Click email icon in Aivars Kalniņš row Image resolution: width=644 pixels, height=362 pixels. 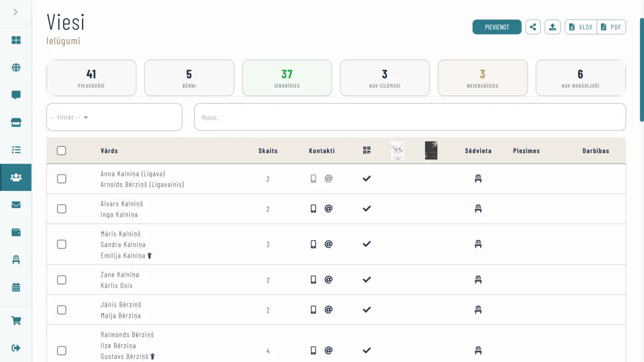tap(328, 209)
